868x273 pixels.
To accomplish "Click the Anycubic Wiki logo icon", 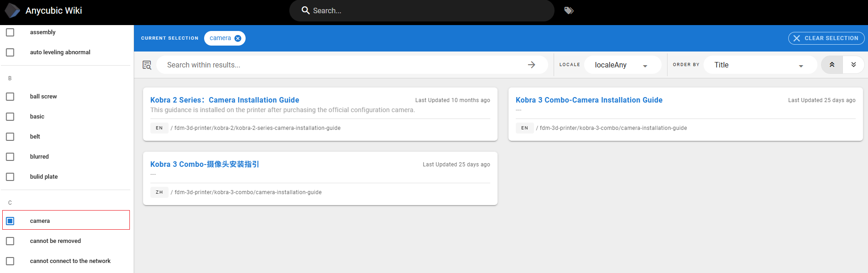I will coord(12,10).
